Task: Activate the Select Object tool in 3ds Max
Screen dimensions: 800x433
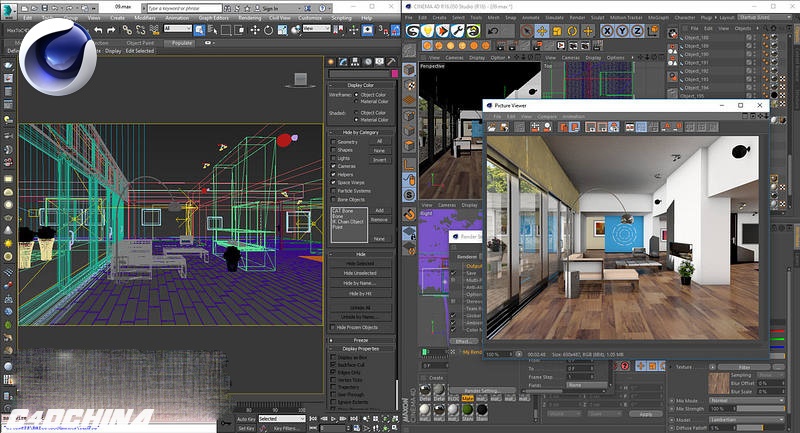Action: pos(199,30)
